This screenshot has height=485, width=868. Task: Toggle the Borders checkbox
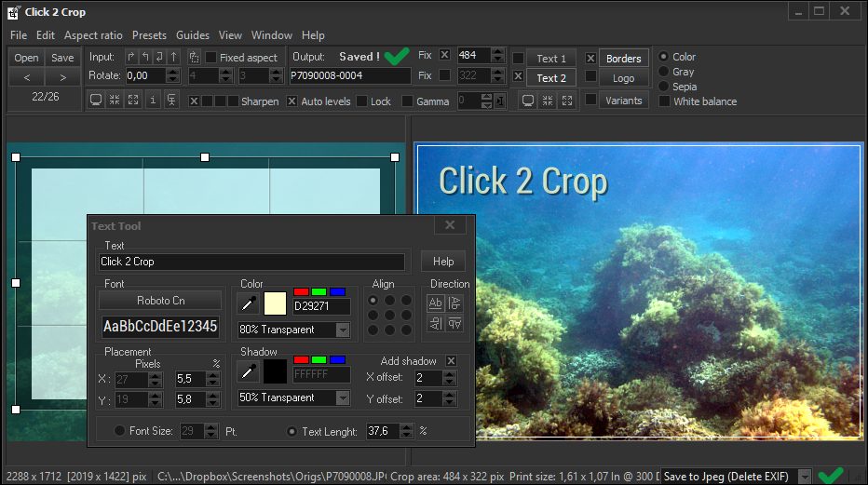pyautogui.click(x=590, y=58)
